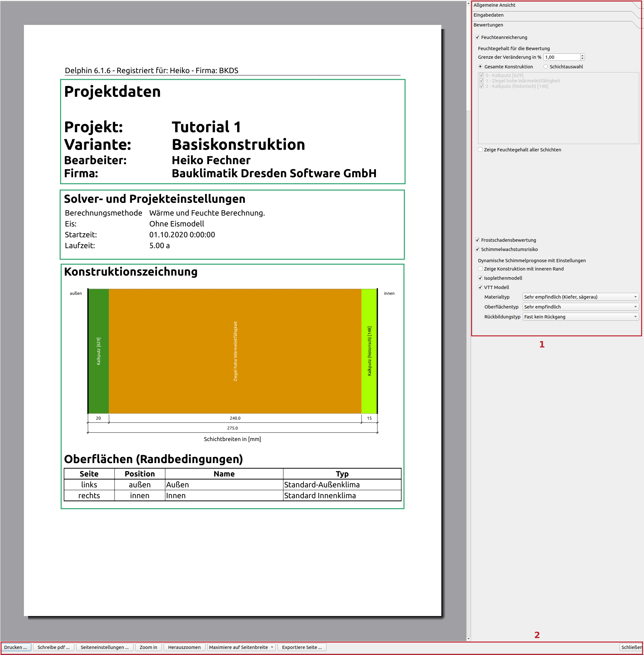Open the Bewertungen tab
Screen dimensions: 644x655
(555, 25)
